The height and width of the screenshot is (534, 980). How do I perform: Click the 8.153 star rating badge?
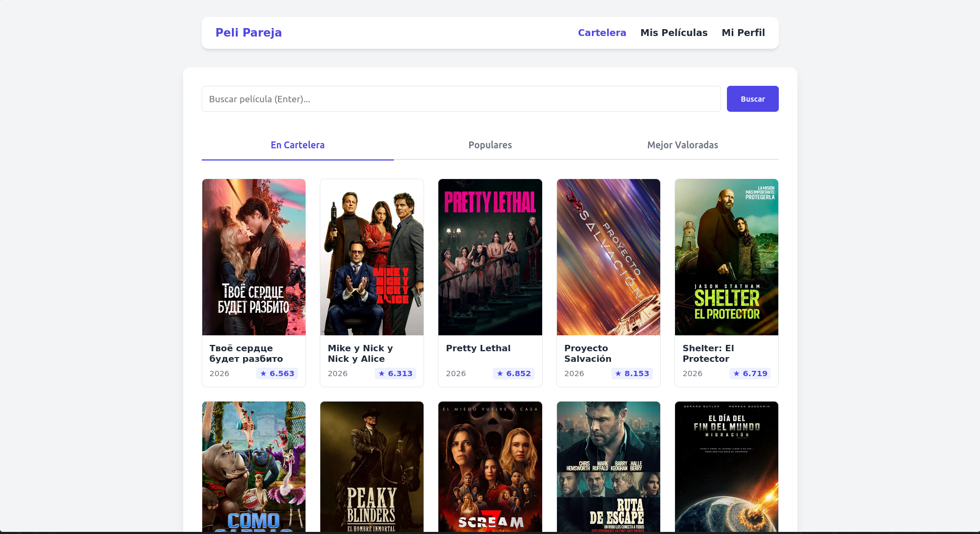(632, 373)
